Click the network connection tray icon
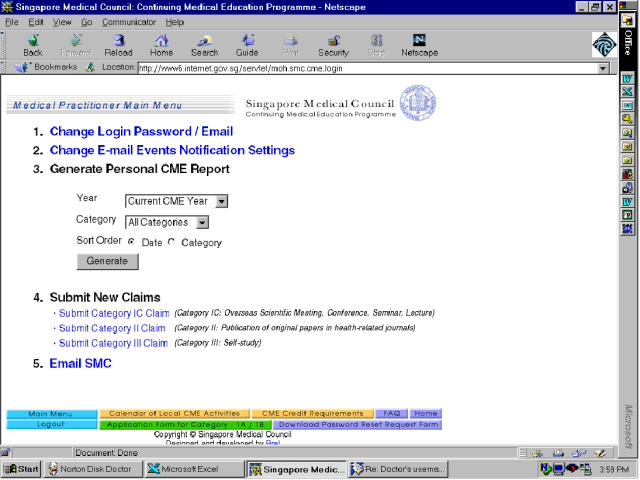The image size is (640, 480). click(x=585, y=469)
